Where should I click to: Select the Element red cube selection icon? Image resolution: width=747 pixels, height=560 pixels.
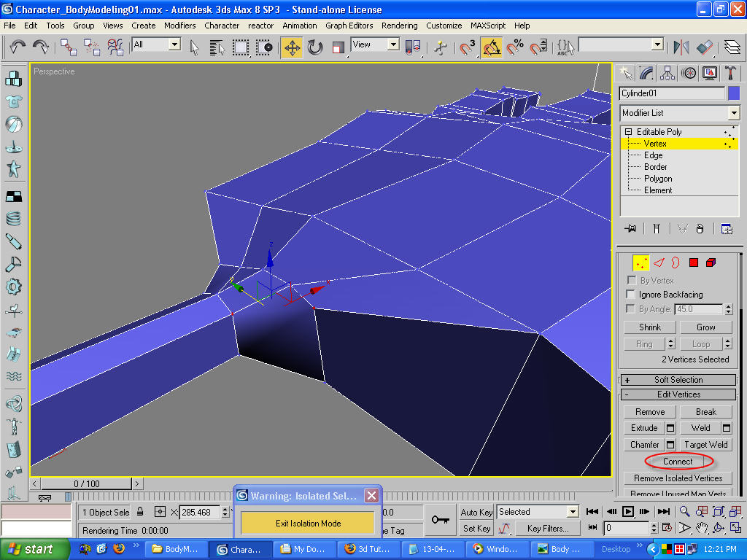[x=711, y=262]
